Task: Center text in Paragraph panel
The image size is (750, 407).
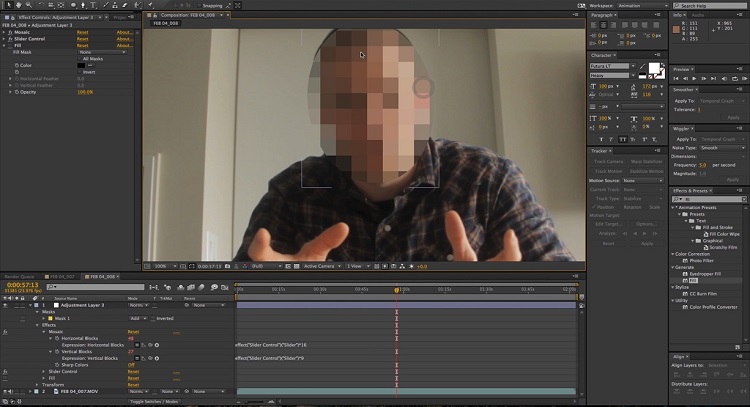Action: 604,25
